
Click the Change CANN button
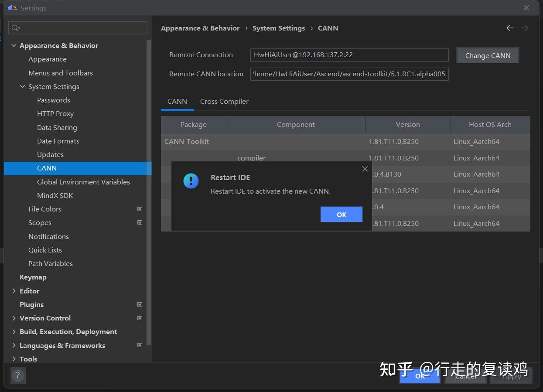(487, 55)
